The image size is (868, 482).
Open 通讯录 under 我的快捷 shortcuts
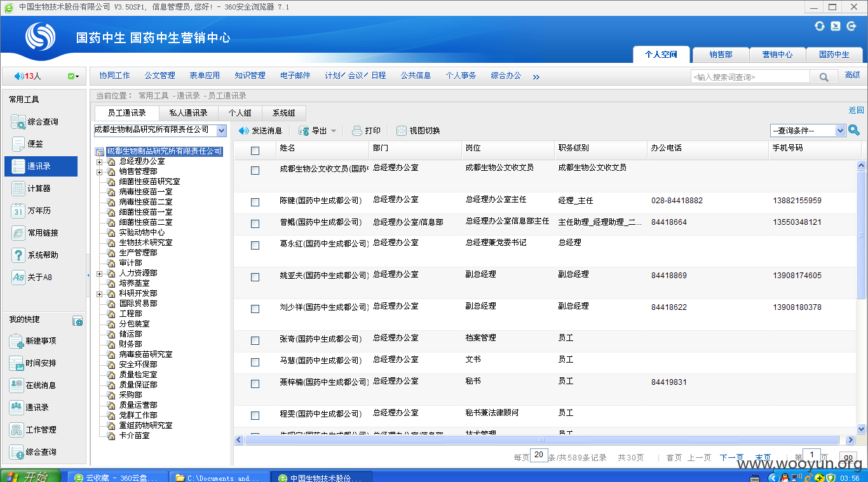[x=29, y=408]
